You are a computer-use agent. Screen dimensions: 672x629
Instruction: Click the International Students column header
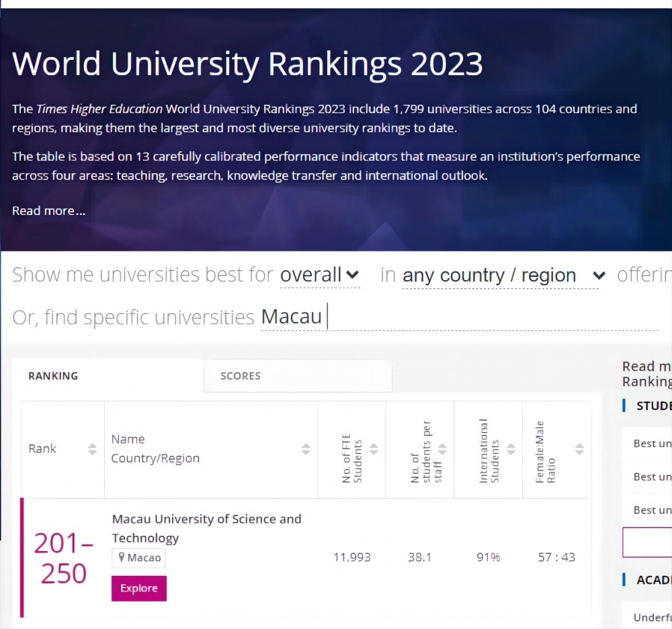pos(489,451)
